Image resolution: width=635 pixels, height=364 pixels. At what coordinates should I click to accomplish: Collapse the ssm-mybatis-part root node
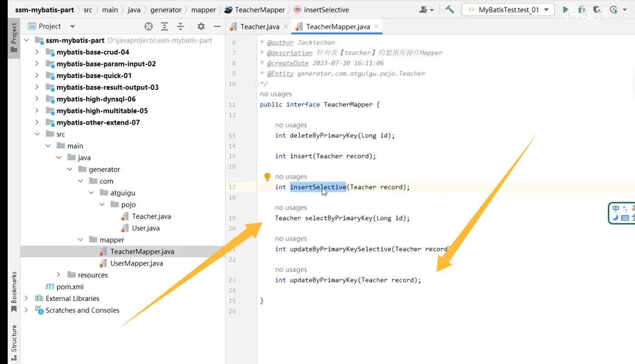[27, 40]
